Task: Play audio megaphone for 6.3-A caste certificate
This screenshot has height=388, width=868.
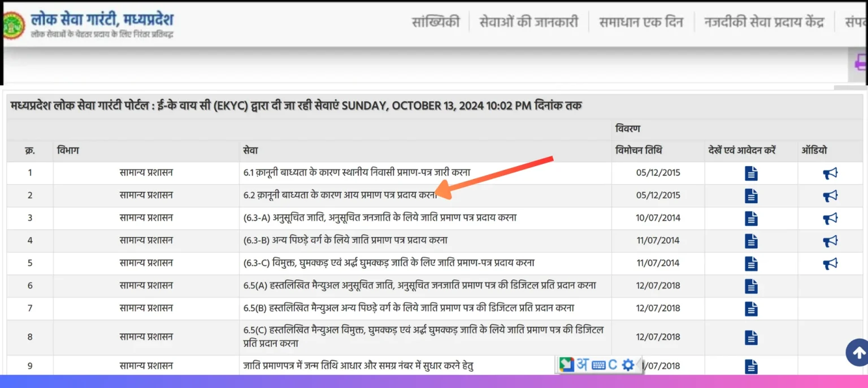Action: pos(830,219)
